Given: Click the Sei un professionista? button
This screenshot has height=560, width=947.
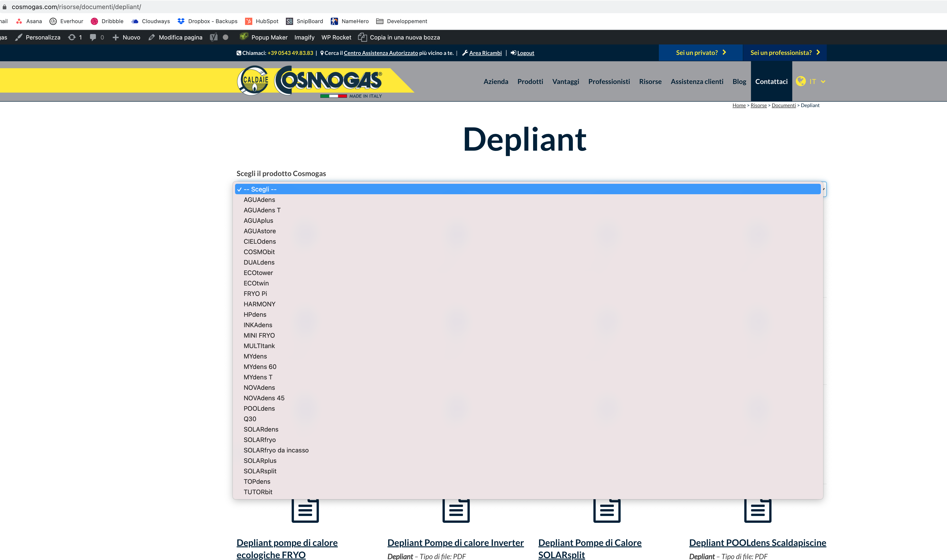Looking at the screenshot, I should click(x=785, y=52).
